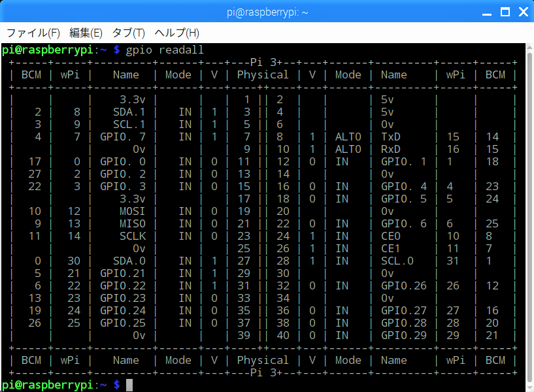Open the 編集(E) menu
The height and width of the screenshot is (392, 534).
(86, 33)
